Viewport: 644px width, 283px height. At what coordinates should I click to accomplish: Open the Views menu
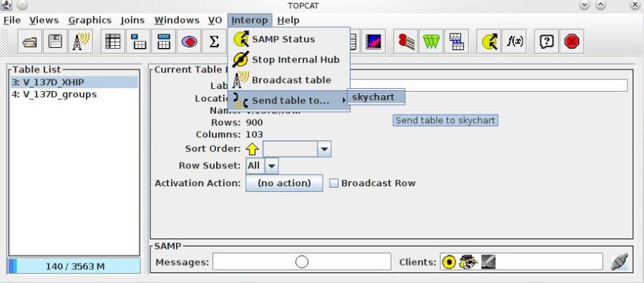pos(44,20)
